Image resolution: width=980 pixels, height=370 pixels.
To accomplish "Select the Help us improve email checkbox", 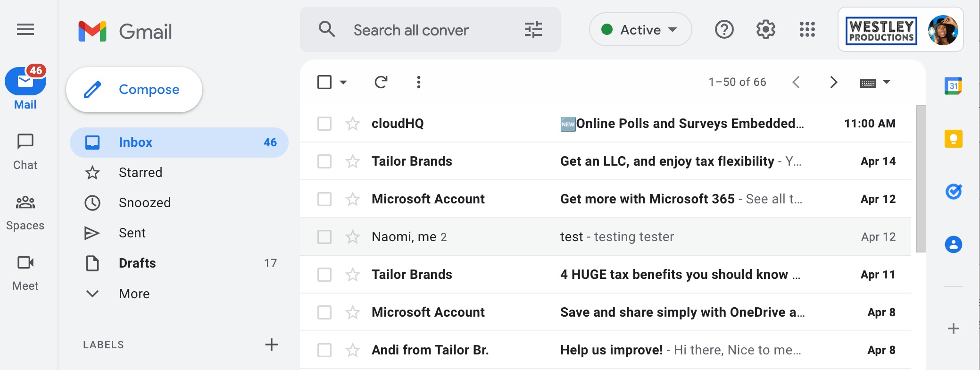I will tap(324, 350).
